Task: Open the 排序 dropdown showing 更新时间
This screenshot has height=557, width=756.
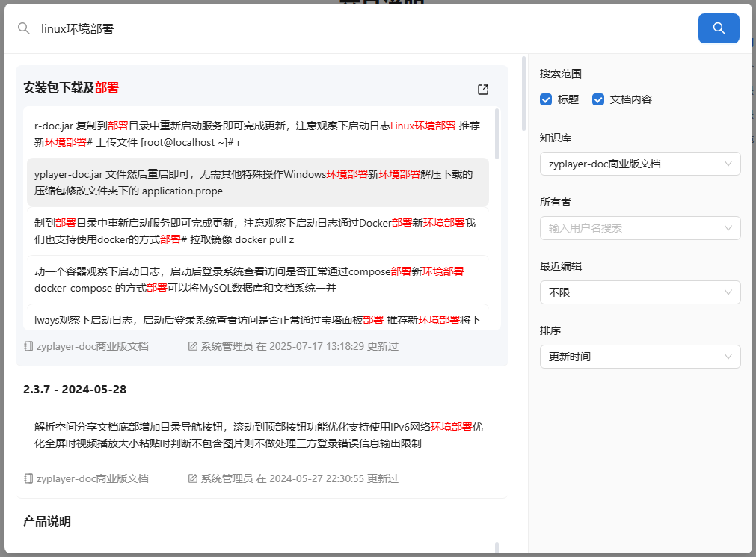Action: click(x=640, y=357)
